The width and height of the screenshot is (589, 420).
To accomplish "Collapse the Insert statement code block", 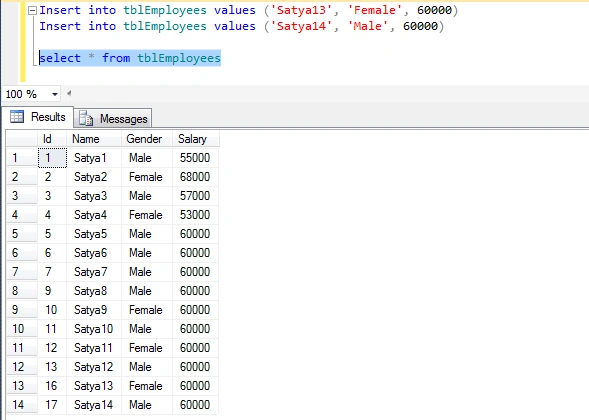I will click(x=33, y=11).
